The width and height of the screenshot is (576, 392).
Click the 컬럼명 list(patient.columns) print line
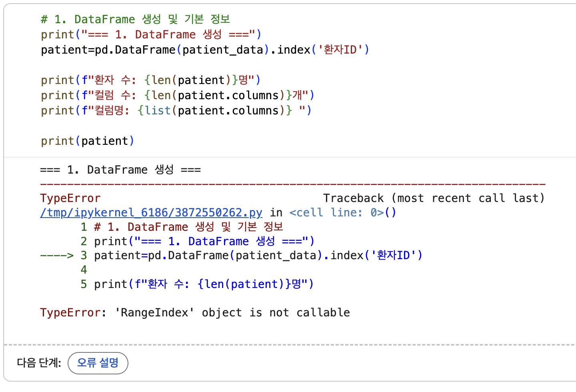tap(176, 110)
